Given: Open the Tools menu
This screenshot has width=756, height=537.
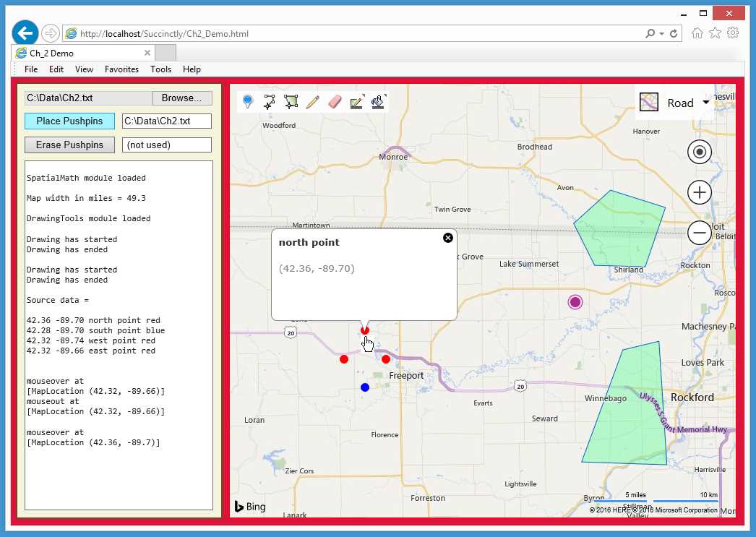Looking at the screenshot, I should [160, 69].
